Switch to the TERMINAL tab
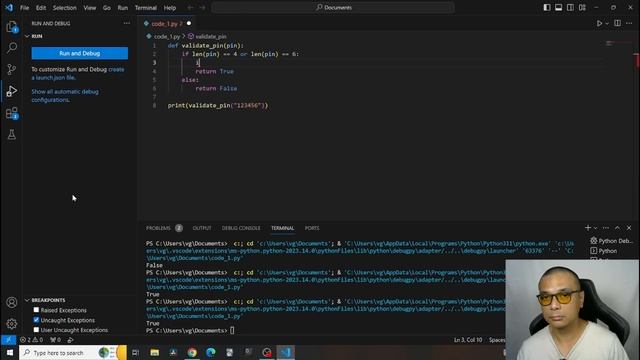640x360 pixels. [x=282, y=228]
